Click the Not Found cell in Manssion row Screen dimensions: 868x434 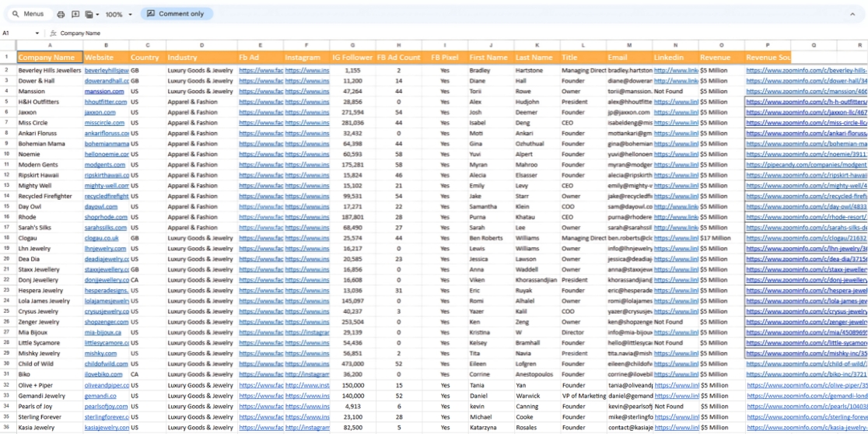tap(669, 91)
